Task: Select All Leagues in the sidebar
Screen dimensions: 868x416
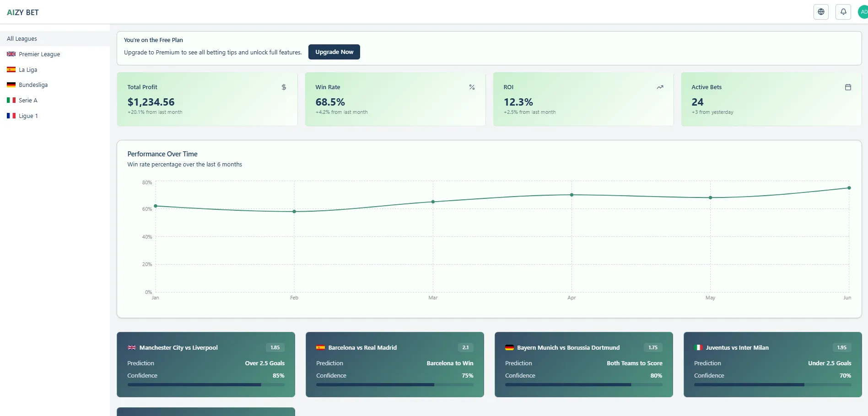Action: [22, 38]
